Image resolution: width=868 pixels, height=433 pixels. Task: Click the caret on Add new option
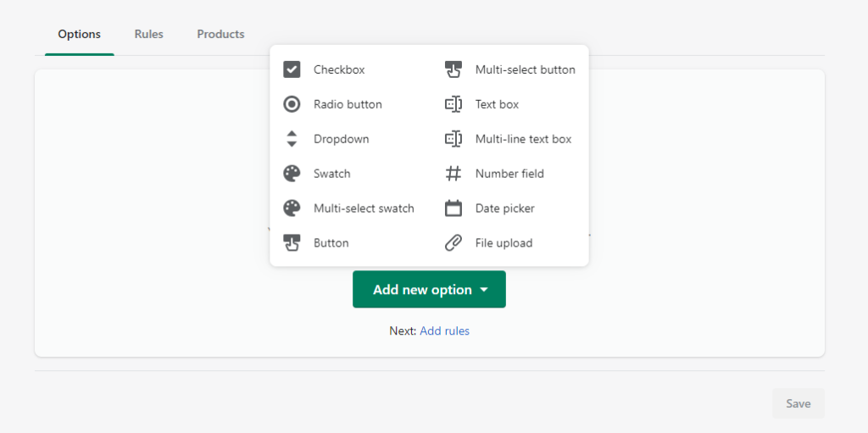(484, 290)
